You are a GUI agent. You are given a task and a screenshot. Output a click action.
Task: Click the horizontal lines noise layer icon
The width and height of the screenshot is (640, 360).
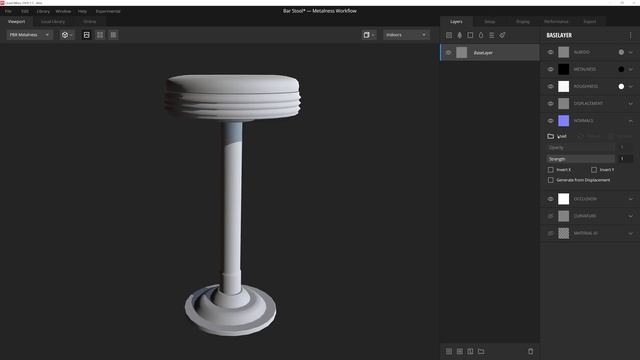491,35
